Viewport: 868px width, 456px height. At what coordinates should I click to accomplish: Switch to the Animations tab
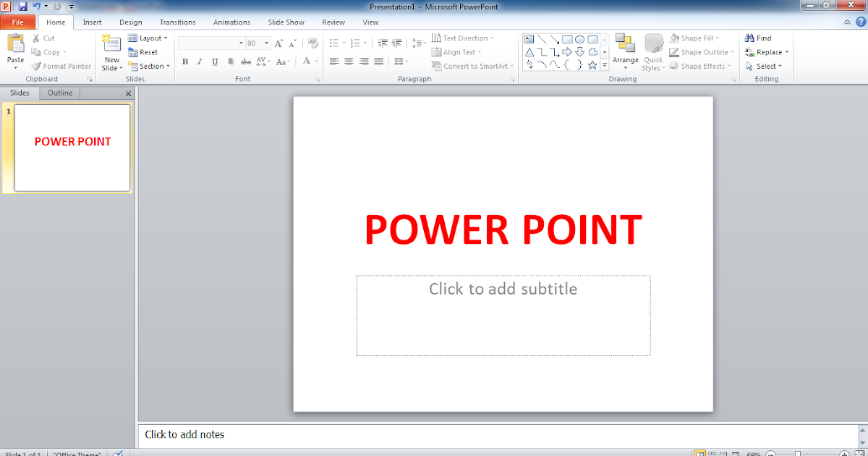(231, 22)
